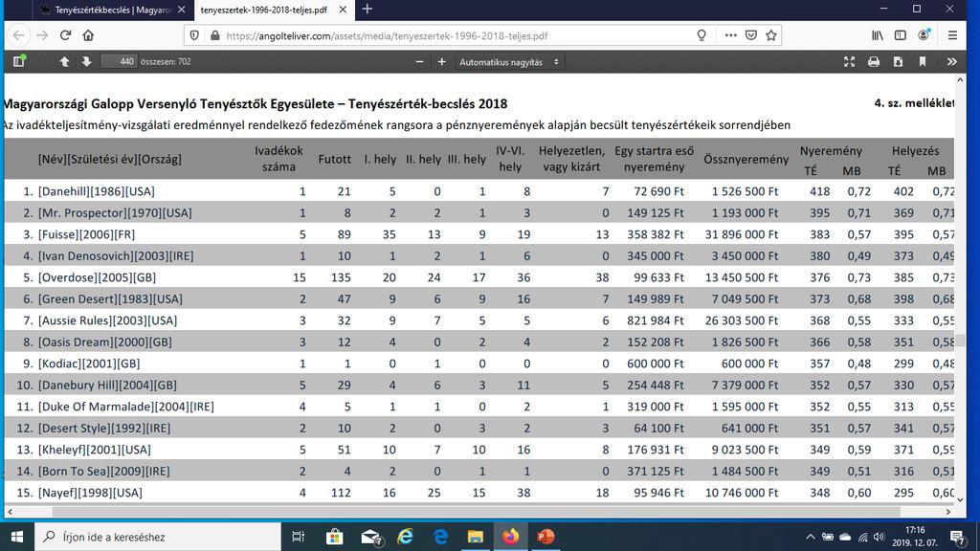Save page to Pocket
980x551 pixels.
751,35
